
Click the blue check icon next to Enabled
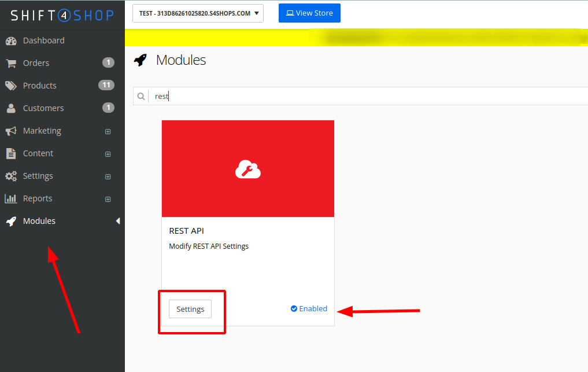tap(294, 308)
